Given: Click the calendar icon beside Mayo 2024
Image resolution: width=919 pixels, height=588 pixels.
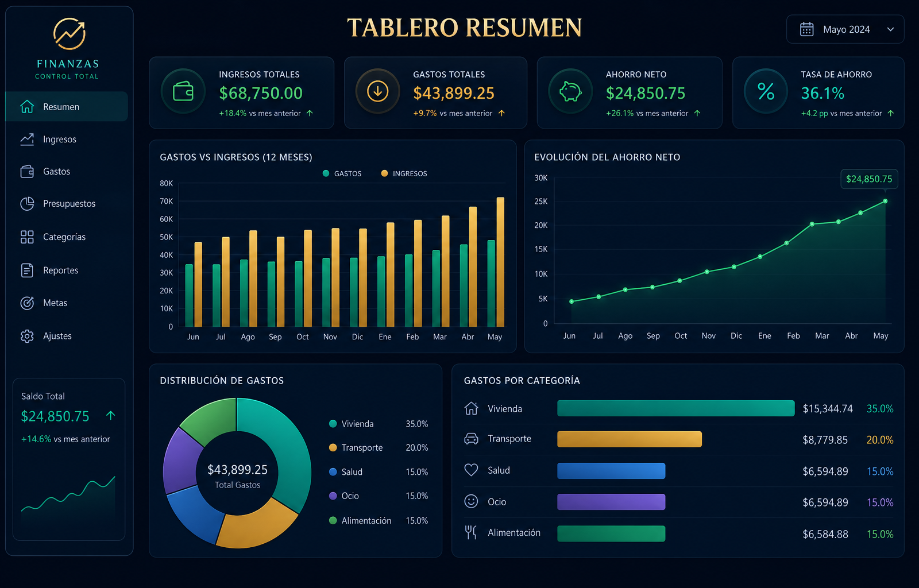Looking at the screenshot, I should (807, 29).
